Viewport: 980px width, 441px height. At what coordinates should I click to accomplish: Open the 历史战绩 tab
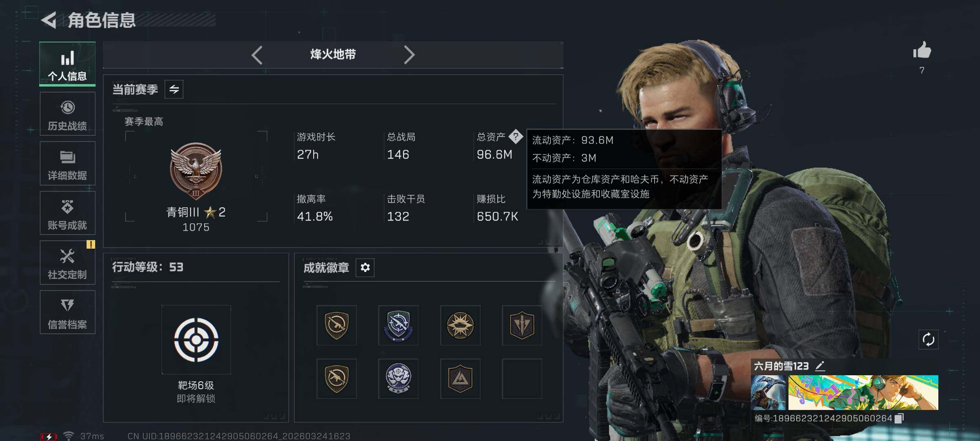(67, 114)
